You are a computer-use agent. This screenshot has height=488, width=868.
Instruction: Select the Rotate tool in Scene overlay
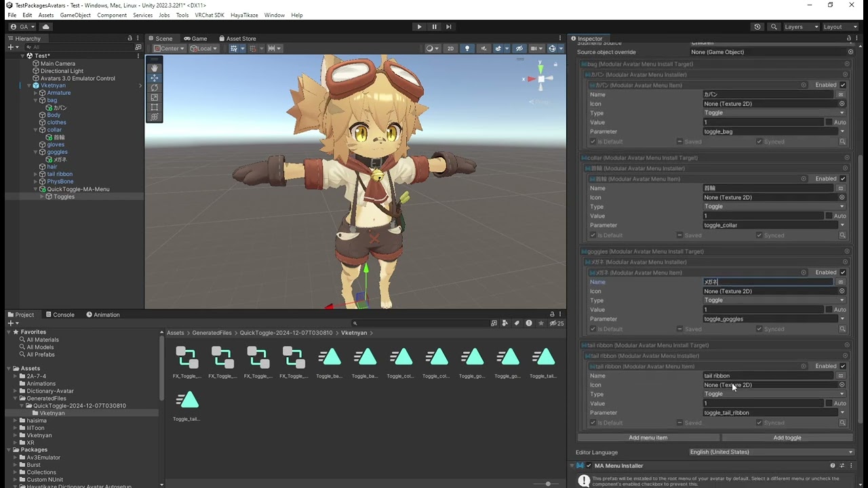pos(155,87)
